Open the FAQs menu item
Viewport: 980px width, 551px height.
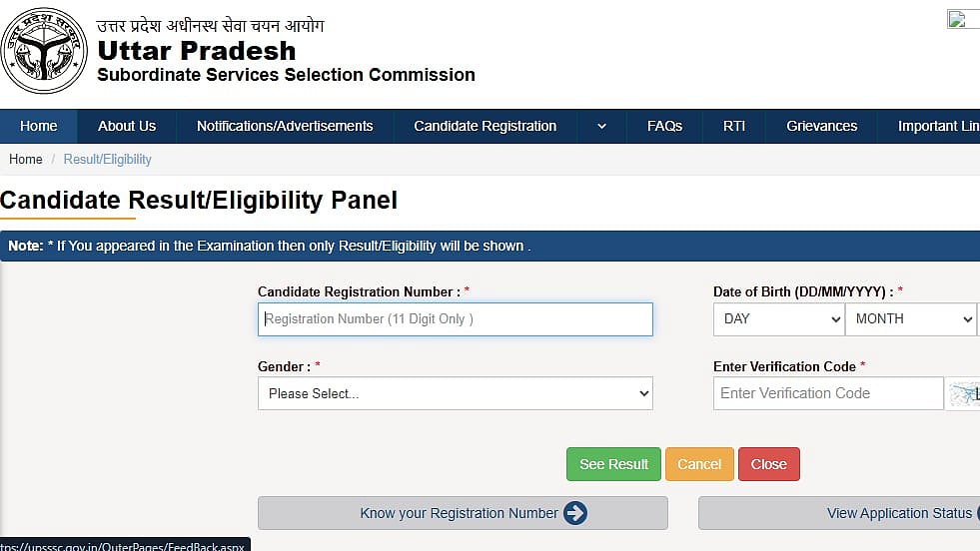click(664, 126)
